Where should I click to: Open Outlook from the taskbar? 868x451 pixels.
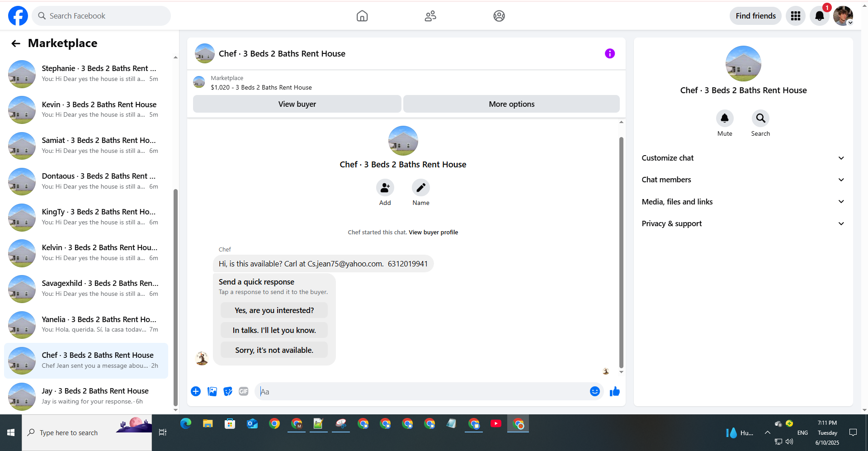point(252,423)
